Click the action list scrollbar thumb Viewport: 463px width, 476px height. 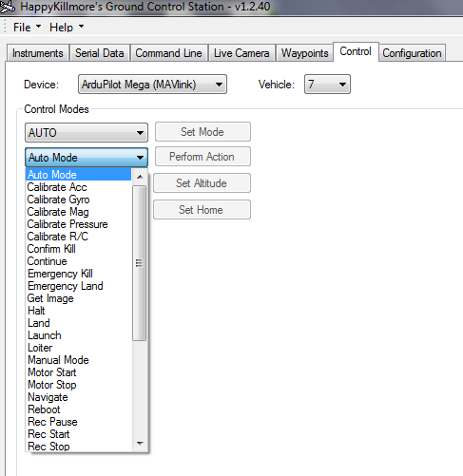(139, 263)
